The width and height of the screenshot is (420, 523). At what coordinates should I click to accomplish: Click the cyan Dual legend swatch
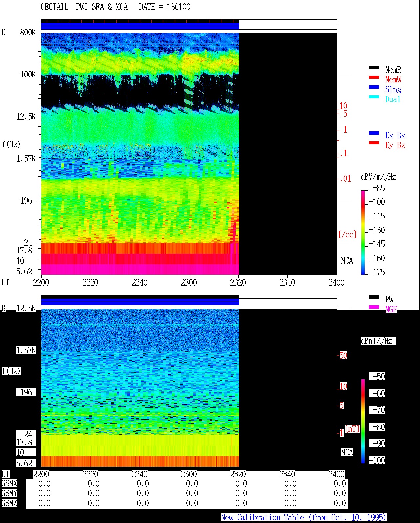(374, 97)
